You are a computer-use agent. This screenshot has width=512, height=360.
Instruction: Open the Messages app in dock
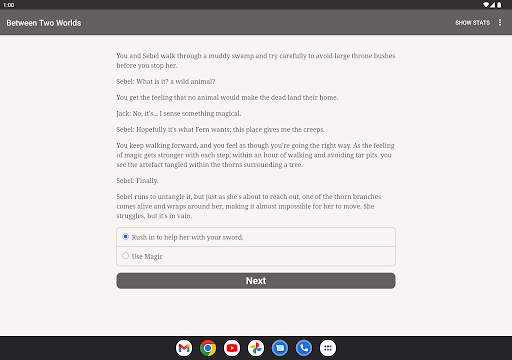coord(280,348)
